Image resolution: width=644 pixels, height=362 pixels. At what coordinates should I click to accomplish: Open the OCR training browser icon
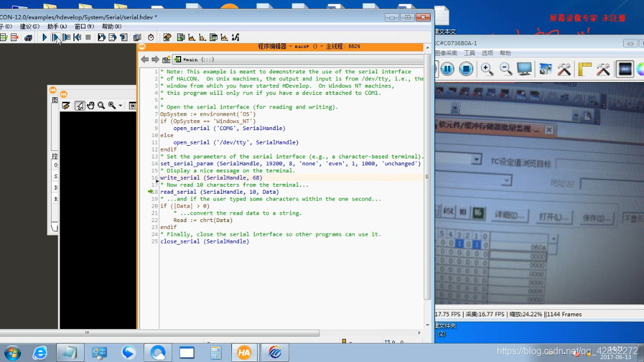235,38
